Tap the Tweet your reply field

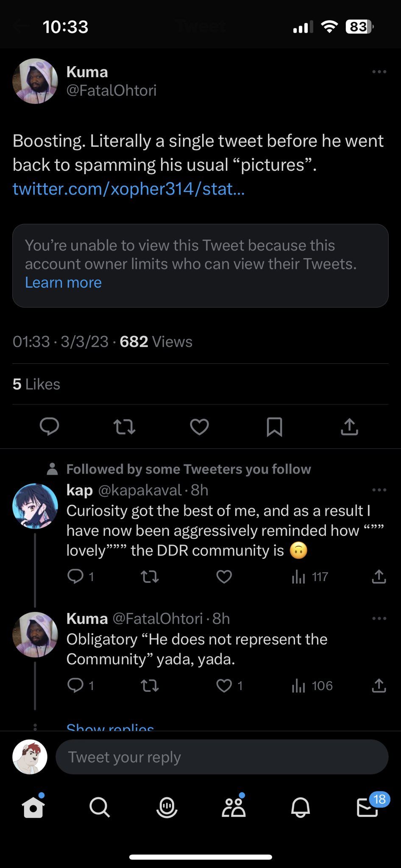tap(222, 757)
